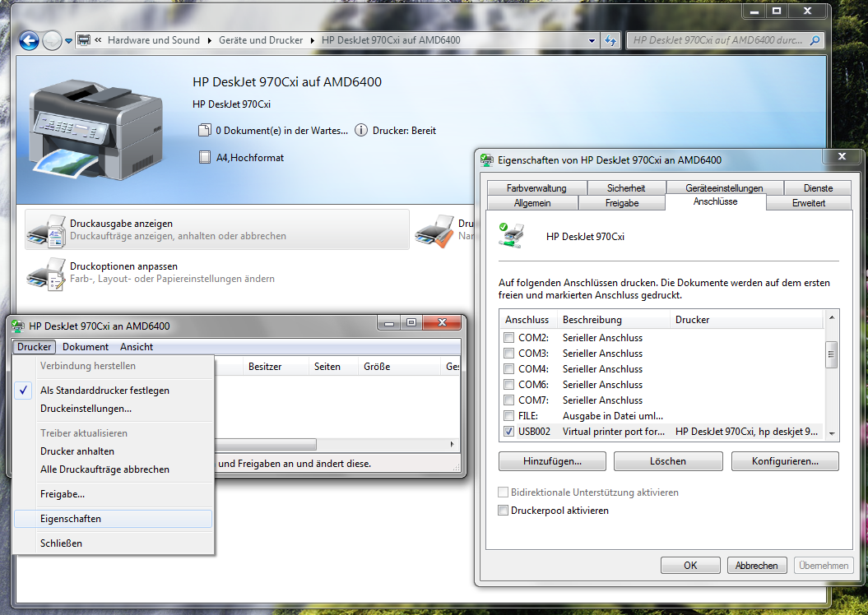The height and width of the screenshot is (615, 868).
Task: Open the Ansicht menu
Action: click(x=137, y=347)
